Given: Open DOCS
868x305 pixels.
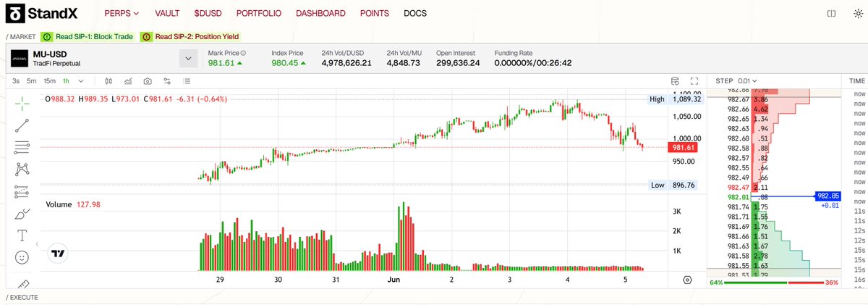Looking at the screenshot, I should tap(415, 14).
